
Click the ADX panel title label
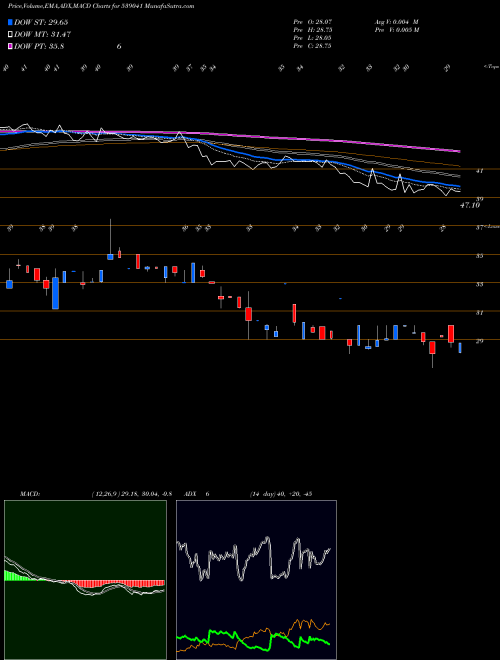tap(190, 494)
